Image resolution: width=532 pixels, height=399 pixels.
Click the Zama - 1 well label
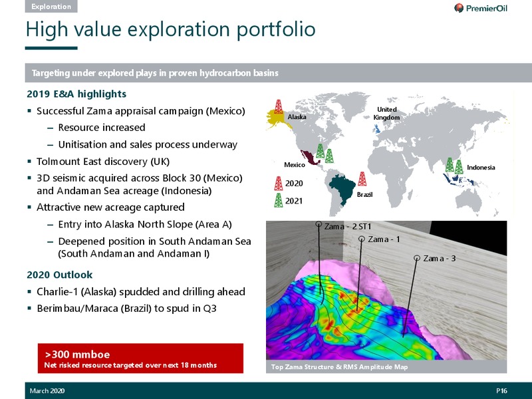(384, 239)
